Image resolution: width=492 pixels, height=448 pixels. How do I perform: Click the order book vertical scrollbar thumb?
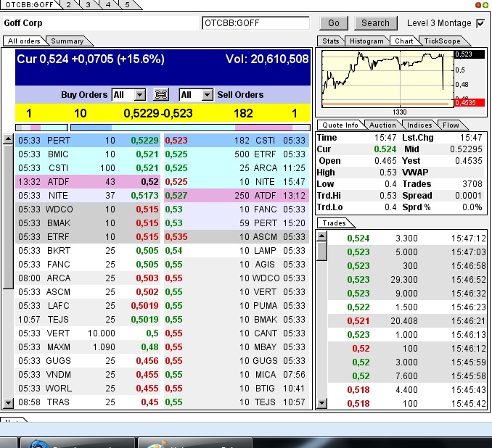point(8,210)
